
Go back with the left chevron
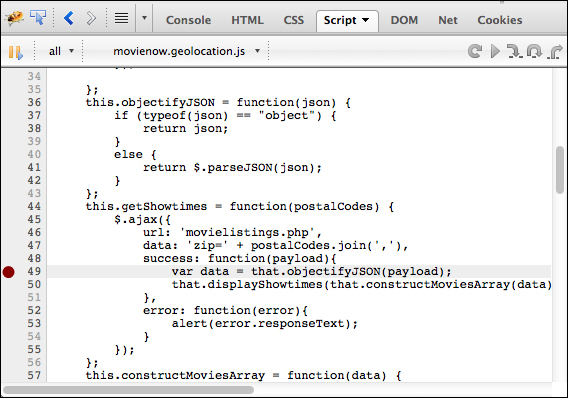[x=68, y=18]
